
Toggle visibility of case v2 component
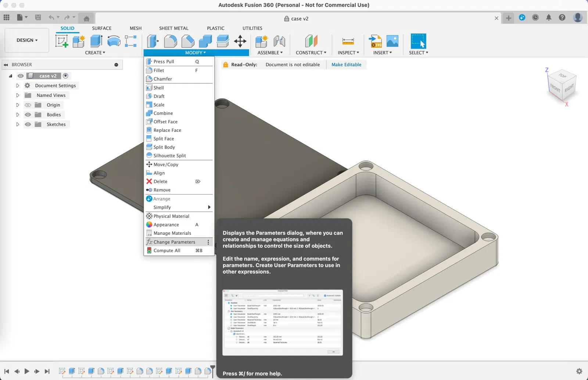click(x=21, y=76)
